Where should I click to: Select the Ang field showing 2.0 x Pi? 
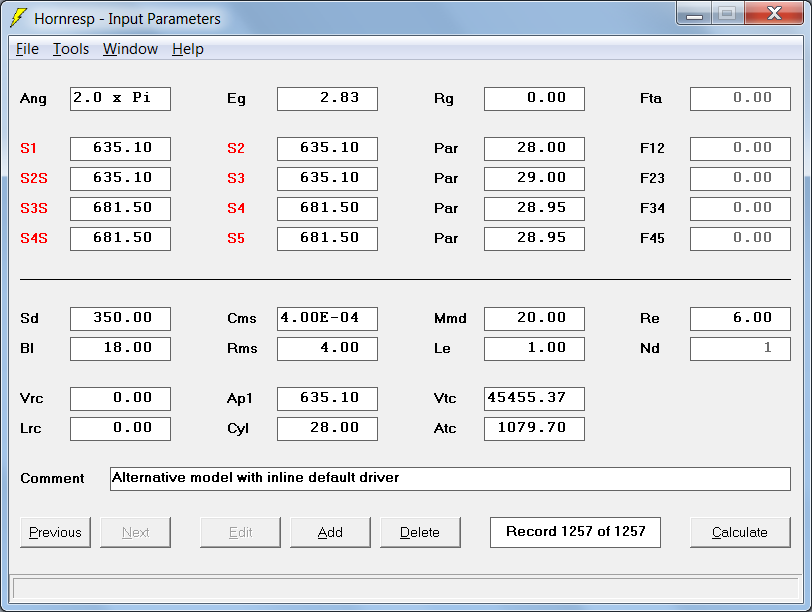click(120, 98)
